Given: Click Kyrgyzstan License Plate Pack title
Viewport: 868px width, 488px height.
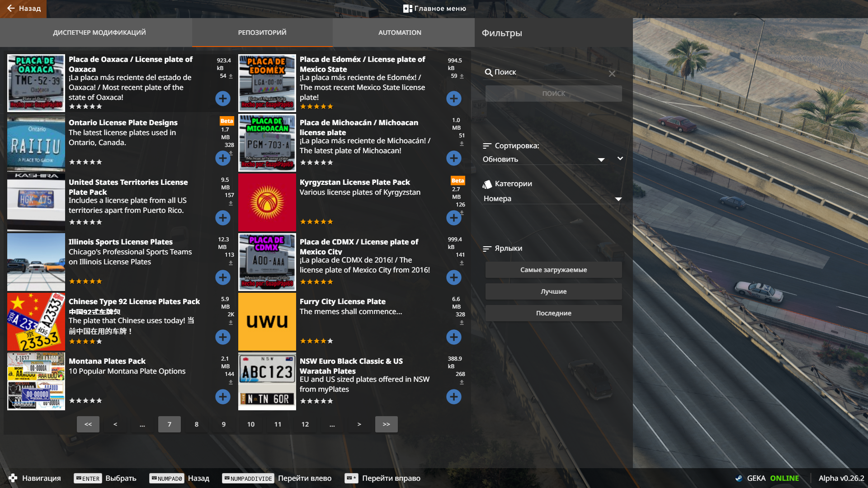Looking at the screenshot, I should [355, 182].
